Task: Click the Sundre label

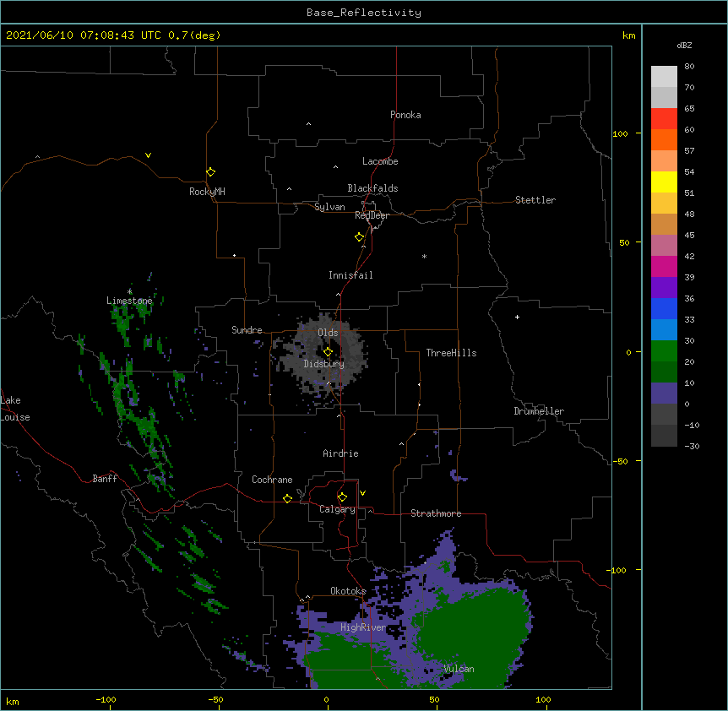Action: pos(247,330)
